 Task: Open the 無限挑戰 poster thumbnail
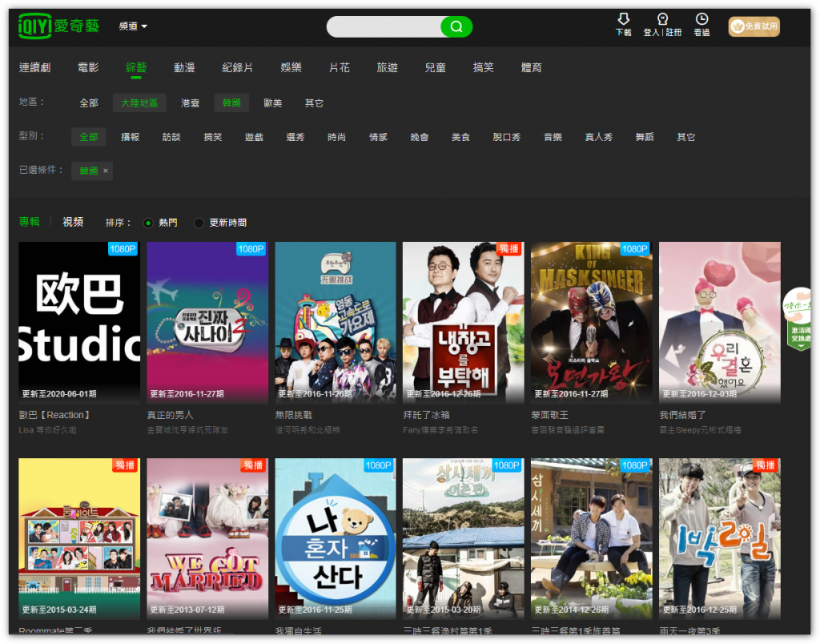[336, 322]
